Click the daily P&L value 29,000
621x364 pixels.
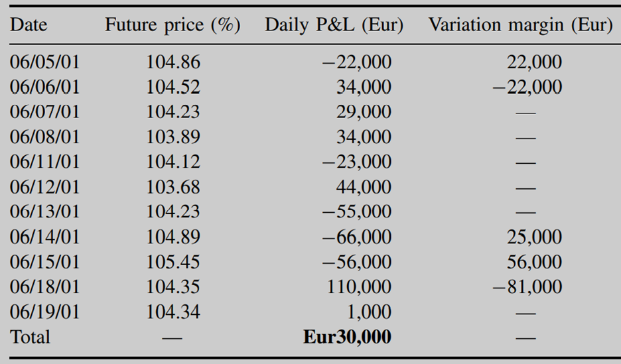[364, 112]
